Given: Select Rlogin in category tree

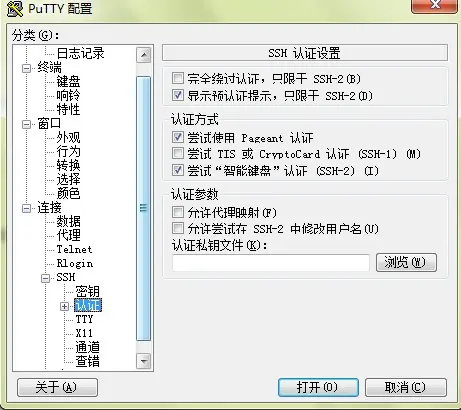Looking at the screenshot, I should [75, 263].
